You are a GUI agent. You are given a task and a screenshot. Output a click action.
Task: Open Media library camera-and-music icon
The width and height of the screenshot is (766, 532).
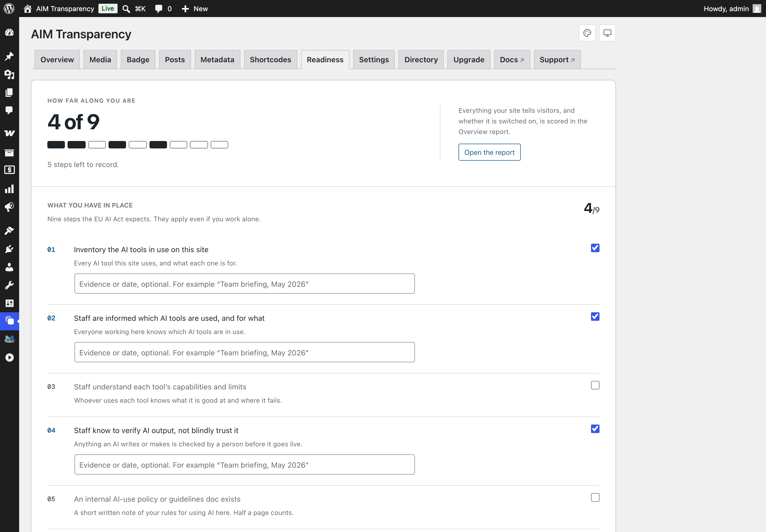point(9,74)
